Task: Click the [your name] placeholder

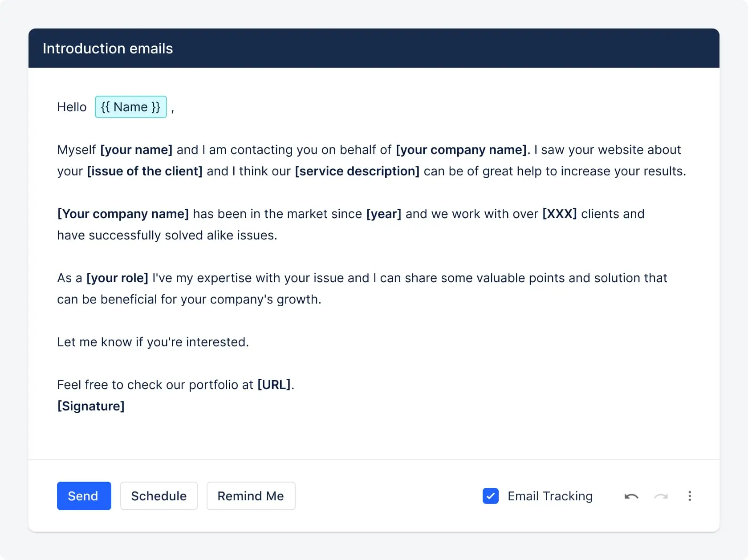Action: (x=136, y=150)
